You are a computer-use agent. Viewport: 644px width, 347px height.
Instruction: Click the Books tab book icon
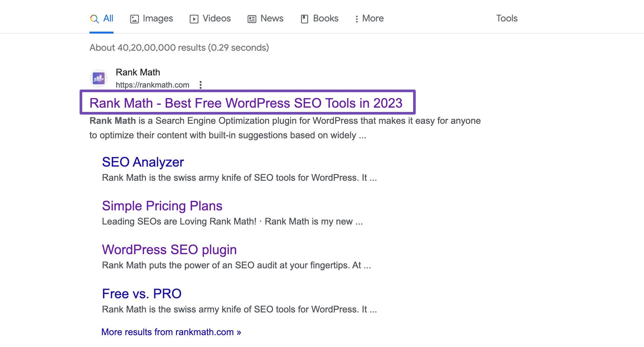pos(305,19)
